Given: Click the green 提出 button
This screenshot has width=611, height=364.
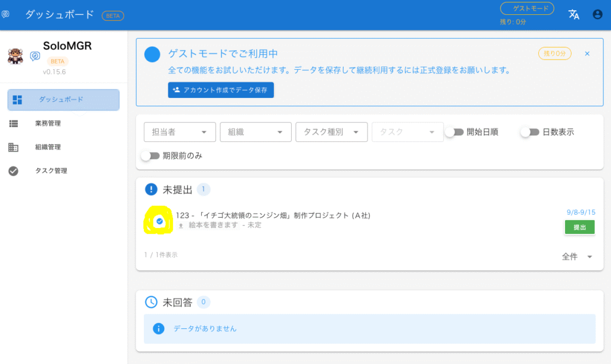Looking at the screenshot, I should tap(579, 227).
